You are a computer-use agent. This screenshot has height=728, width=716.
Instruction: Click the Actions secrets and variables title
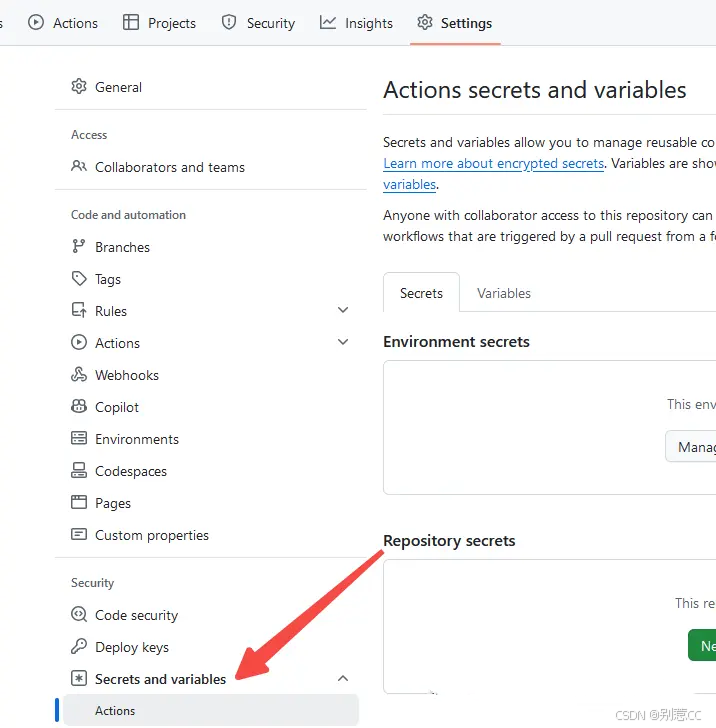pos(535,90)
